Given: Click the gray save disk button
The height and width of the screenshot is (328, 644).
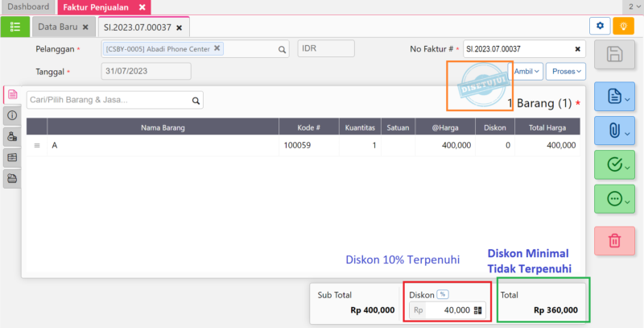Looking at the screenshot, I should 614,55.
